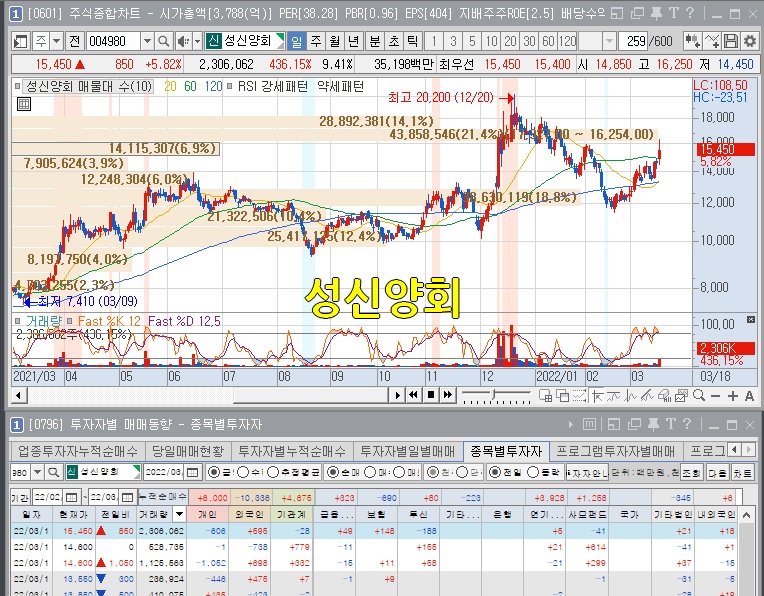The width and height of the screenshot is (764, 596).
Task: Select the 수량 radio button
Action: point(243,472)
